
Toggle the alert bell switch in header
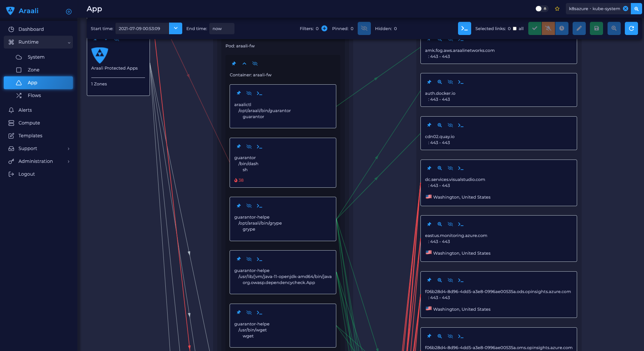tap(541, 9)
